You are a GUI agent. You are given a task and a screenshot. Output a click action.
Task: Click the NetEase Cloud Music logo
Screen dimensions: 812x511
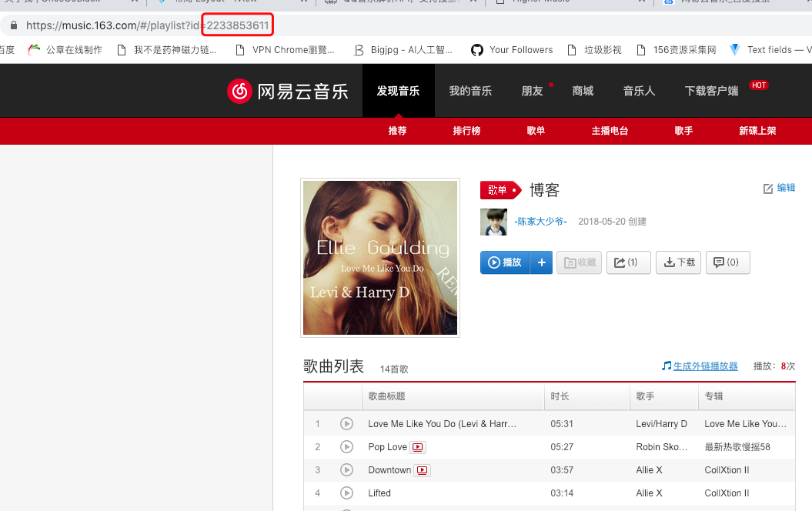(288, 91)
